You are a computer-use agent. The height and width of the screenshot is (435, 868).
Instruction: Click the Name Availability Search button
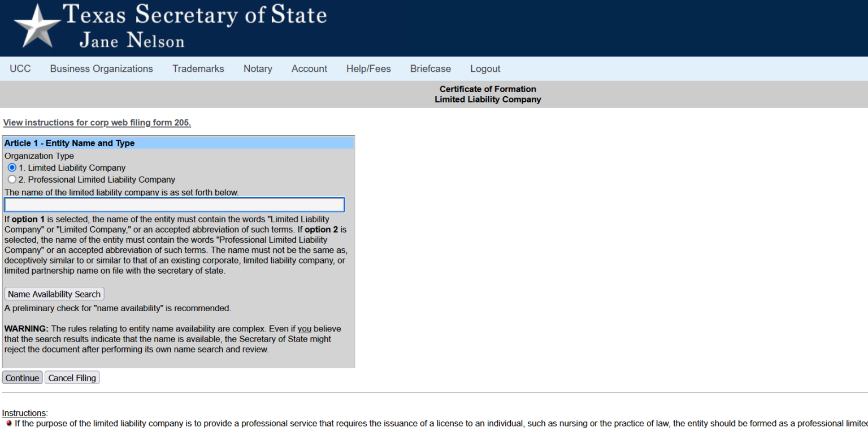[54, 294]
